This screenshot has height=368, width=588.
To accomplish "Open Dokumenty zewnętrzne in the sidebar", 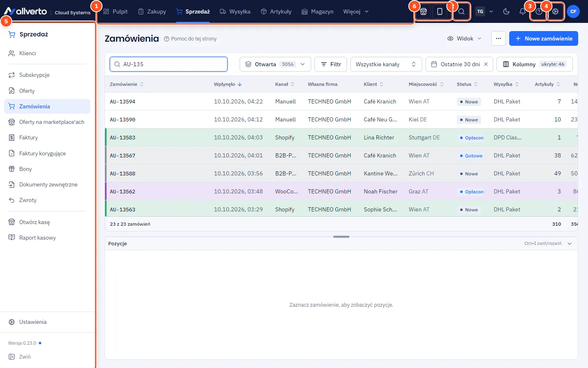I will point(47,184).
